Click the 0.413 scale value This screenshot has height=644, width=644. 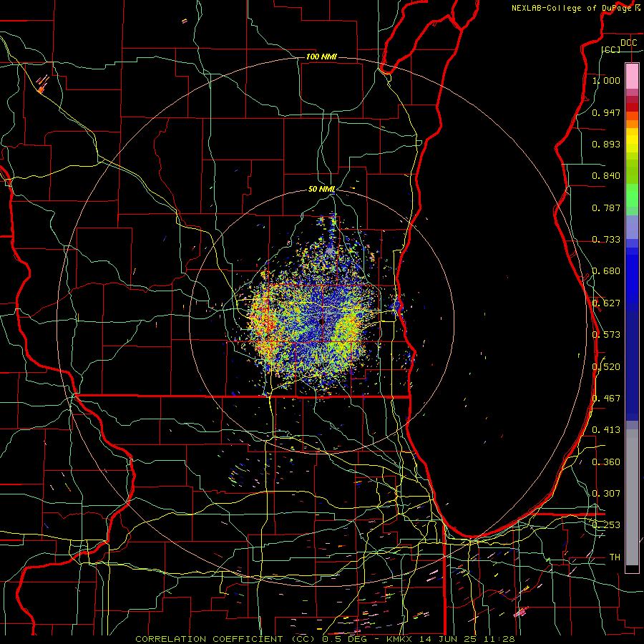click(x=606, y=430)
